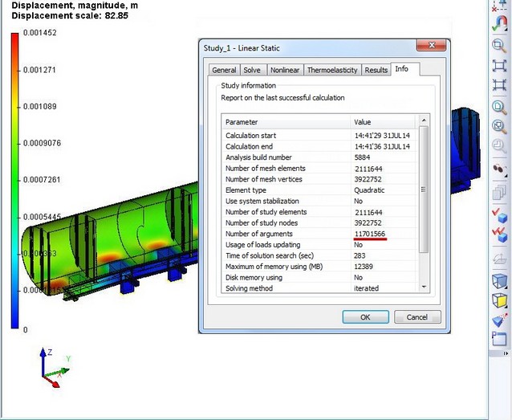
Task: Click the scrollbar up arrow in info list
Action: [x=425, y=121]
